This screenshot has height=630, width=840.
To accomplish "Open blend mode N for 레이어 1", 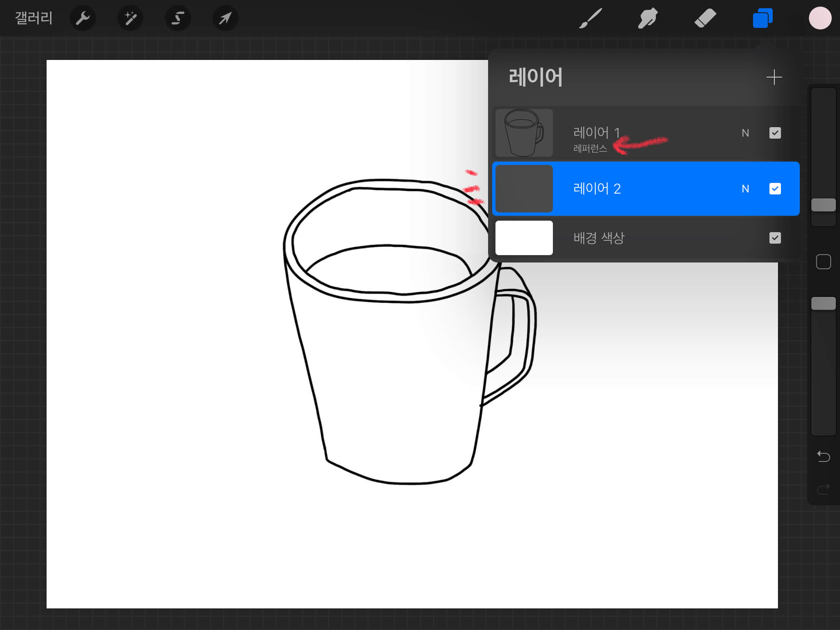I will [745, 133].
